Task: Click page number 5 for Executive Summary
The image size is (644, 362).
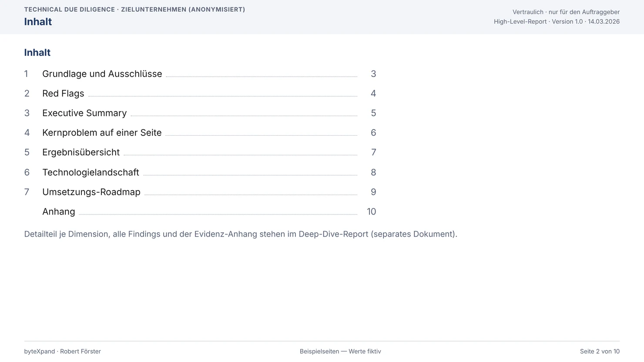Action: point(373,113)
